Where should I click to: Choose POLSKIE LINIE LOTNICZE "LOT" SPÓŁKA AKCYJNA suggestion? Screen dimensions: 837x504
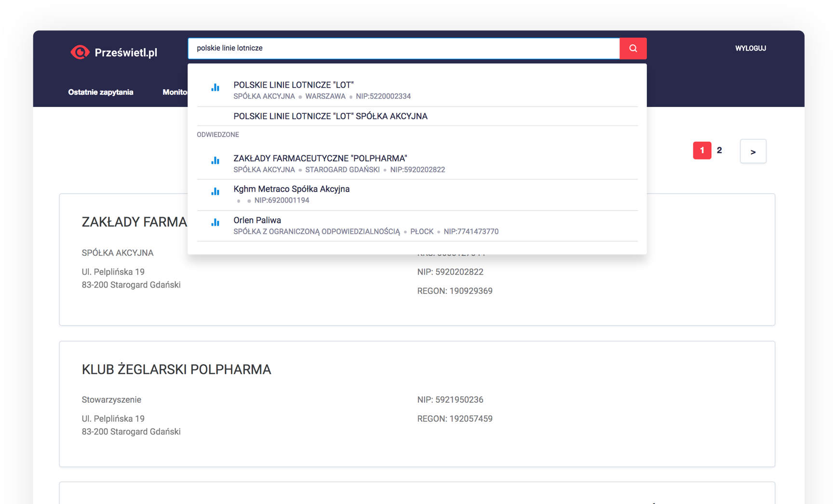click(330, 116)
